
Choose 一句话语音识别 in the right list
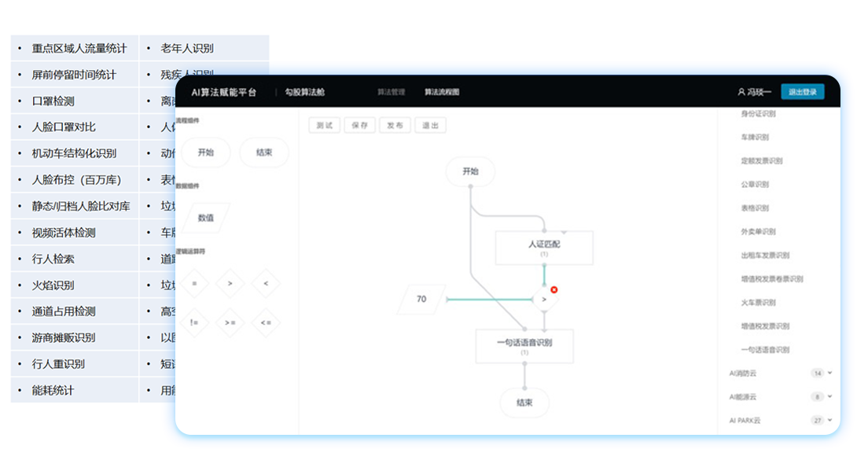point(765,350)
